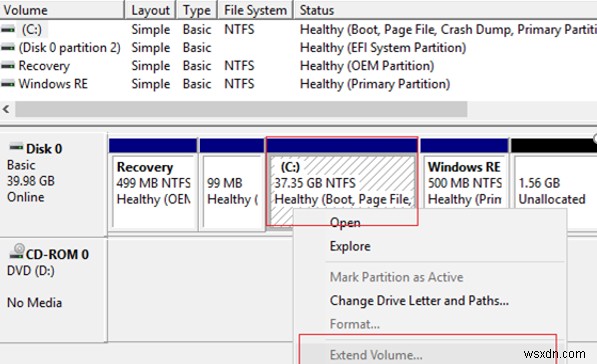Viewport: 597px width, 364px height.
Task: Click the drive icon beside (Disk 0 partition 2)
Action: tap(8, 48)
